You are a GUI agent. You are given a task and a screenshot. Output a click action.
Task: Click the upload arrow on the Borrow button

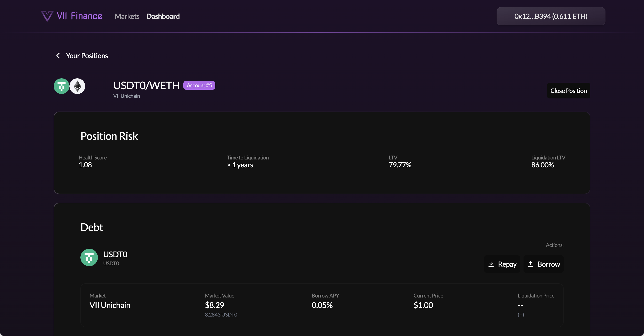click(x=531, y=264)
